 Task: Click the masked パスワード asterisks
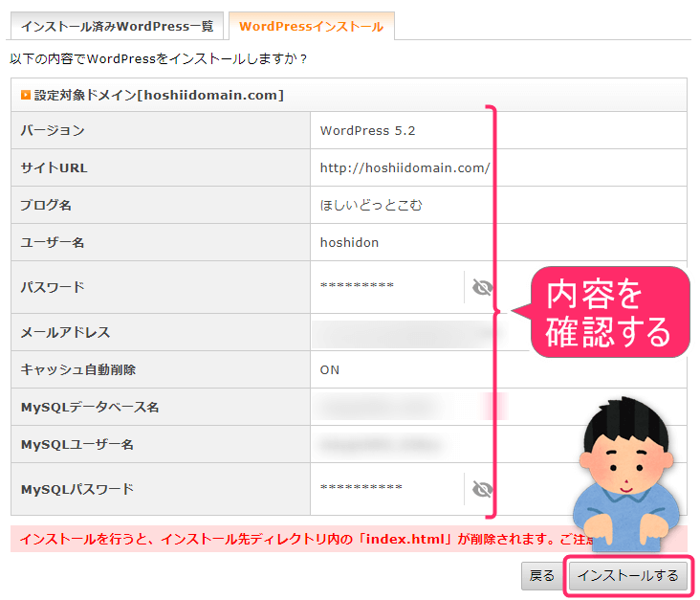pos(357,287)
